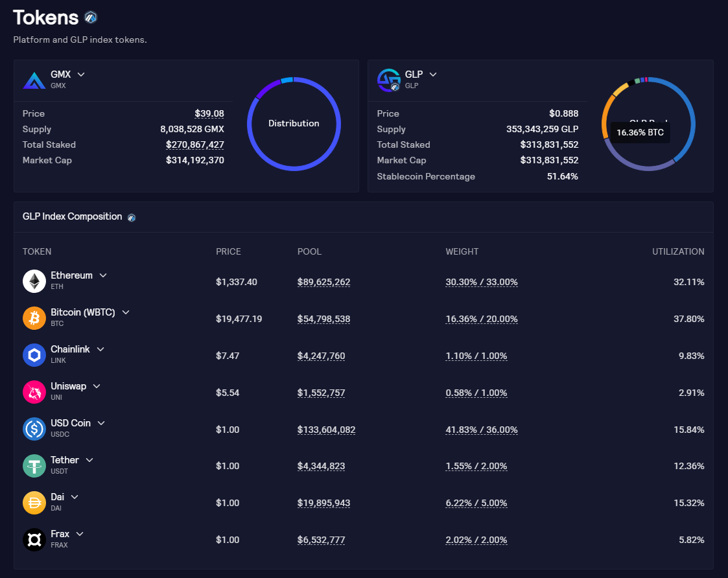Expand the Ethereum token options chevron
The height and width of the screenshot is (578, 728).
(103, 275)
